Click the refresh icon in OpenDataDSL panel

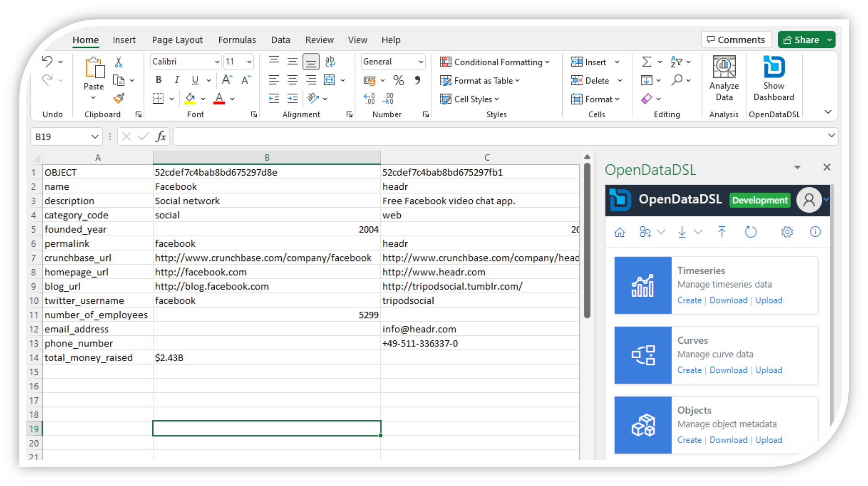(x=750, y=232)
